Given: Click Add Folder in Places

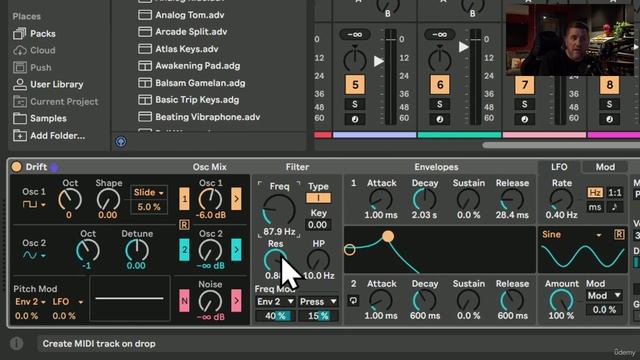Looking at the screenshot, I should [49, 136].
